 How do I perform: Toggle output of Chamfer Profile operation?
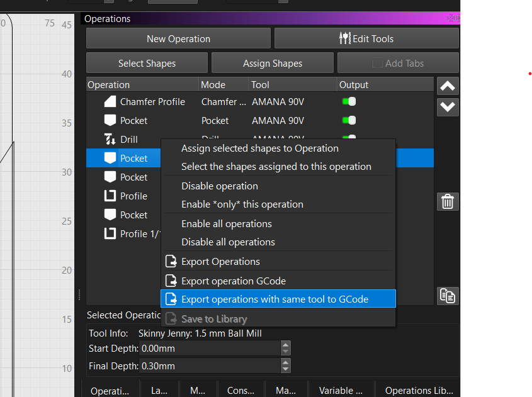[349, 101]
